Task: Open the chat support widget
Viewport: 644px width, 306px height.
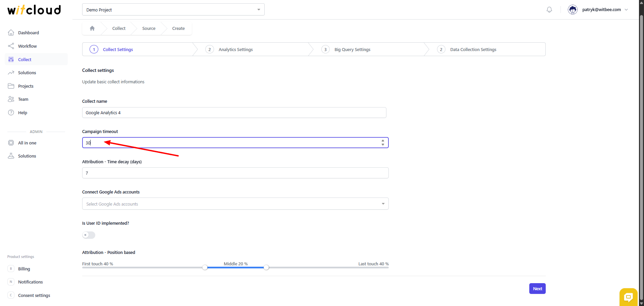Action: tap(628, 297)
